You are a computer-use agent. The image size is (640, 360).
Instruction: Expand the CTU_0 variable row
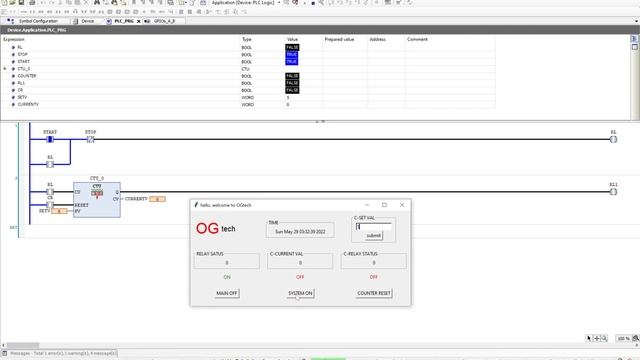click(5, 69)
